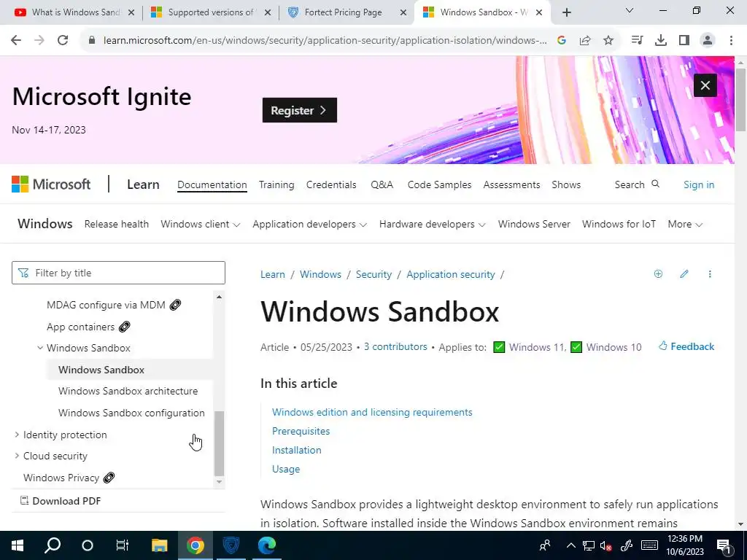
Task: Show hidden tray icons chevron
Action: (x=570, y=545)
